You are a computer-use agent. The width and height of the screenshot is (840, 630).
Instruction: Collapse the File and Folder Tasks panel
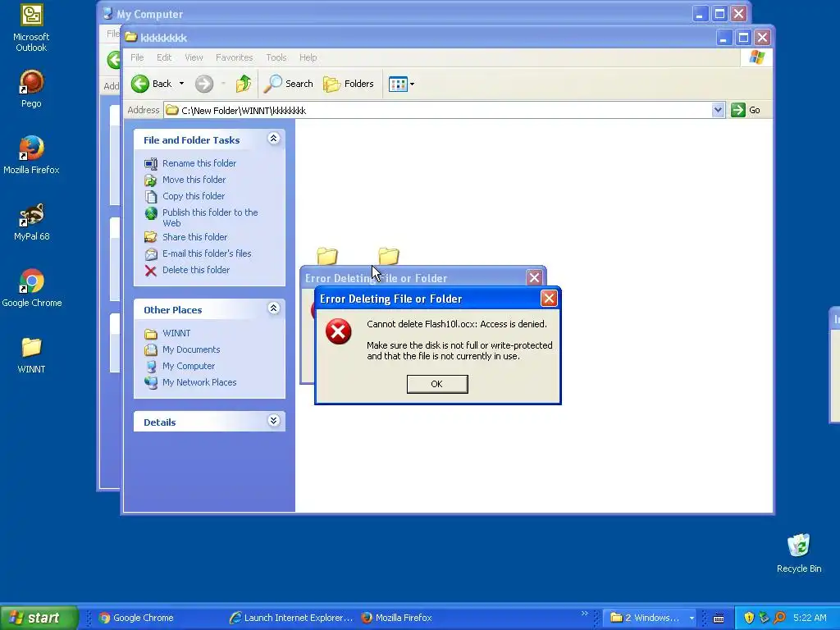point(274,139)
